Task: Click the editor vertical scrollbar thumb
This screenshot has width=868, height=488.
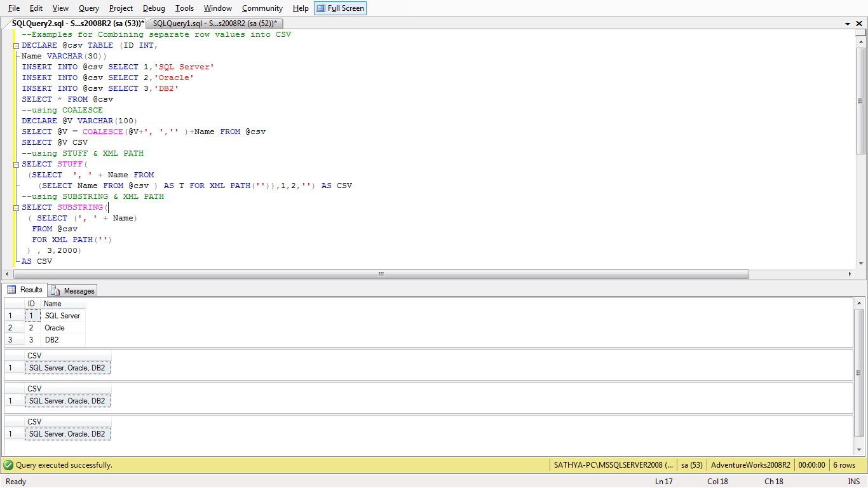Action: [861, 101]
